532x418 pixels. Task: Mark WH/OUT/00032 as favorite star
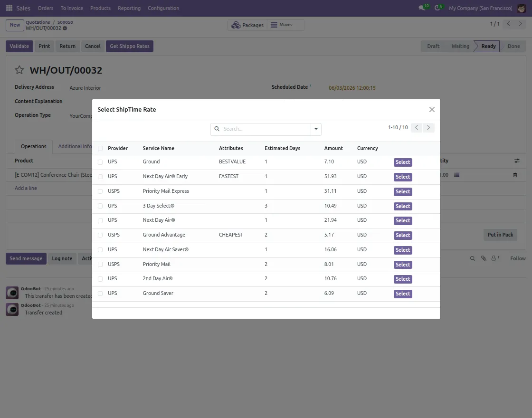[19, 70]
